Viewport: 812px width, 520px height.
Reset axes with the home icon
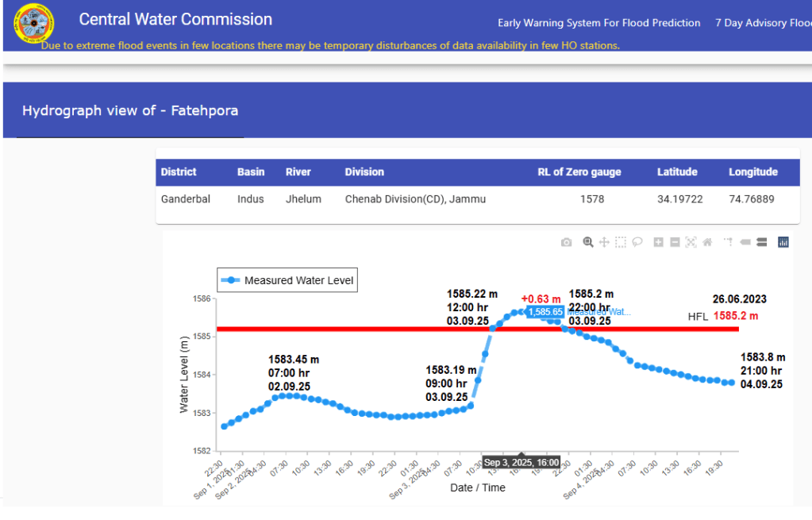(707, 242)
